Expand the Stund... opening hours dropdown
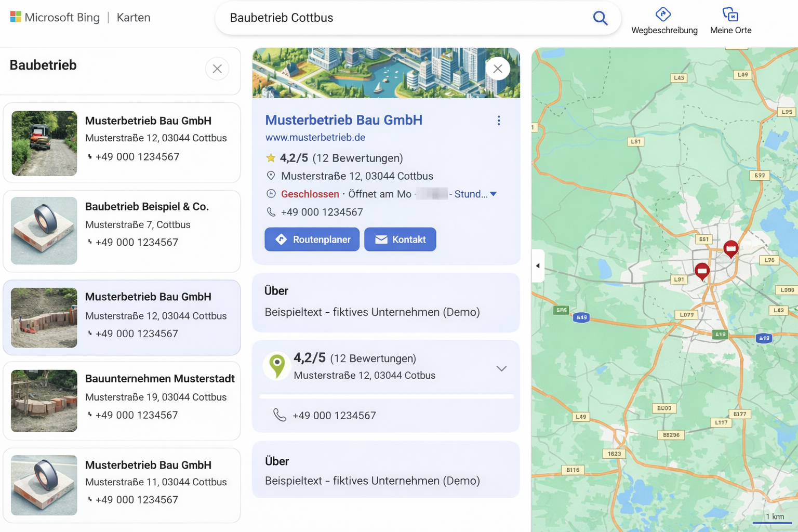 pyautogui.click(x=475, y=194)
